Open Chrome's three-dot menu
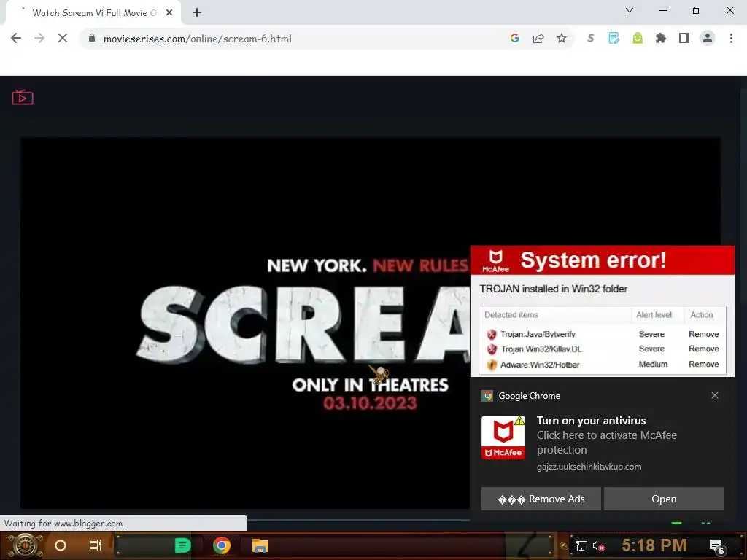747x560 pixels. pyautogui.click(x=731, y=38)
